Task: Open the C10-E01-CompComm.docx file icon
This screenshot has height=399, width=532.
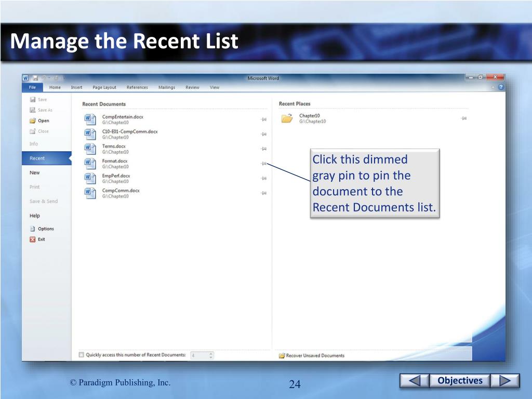Action: pos(90,134)
